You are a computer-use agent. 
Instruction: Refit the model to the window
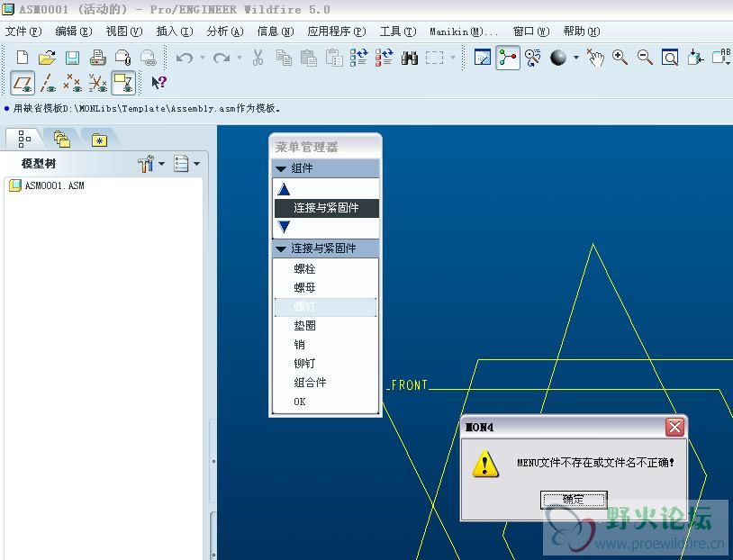(x=670, y=58)
